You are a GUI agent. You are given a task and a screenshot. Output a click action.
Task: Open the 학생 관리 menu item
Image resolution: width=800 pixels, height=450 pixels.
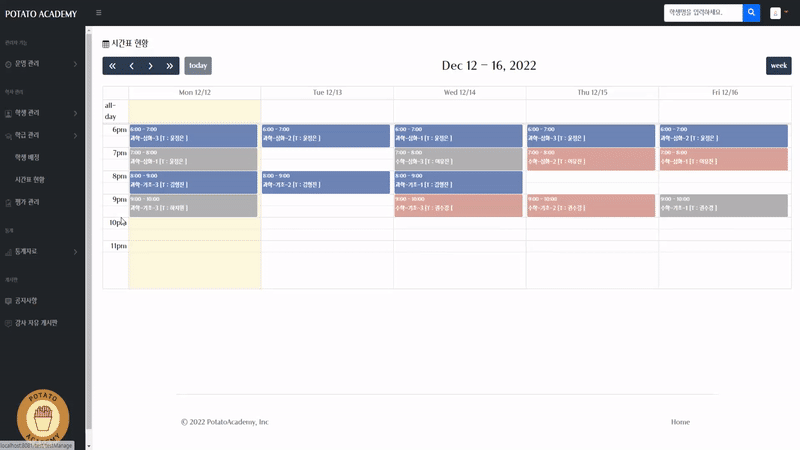point(27,113)
